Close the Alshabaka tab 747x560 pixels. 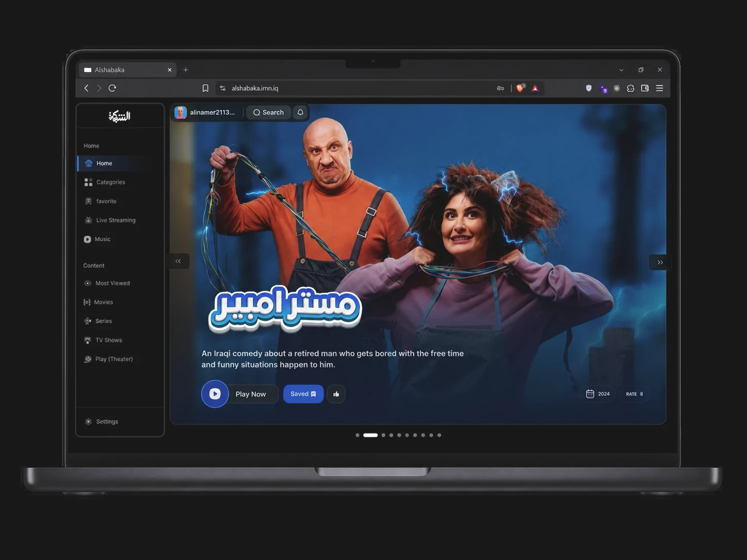point(170,70)
